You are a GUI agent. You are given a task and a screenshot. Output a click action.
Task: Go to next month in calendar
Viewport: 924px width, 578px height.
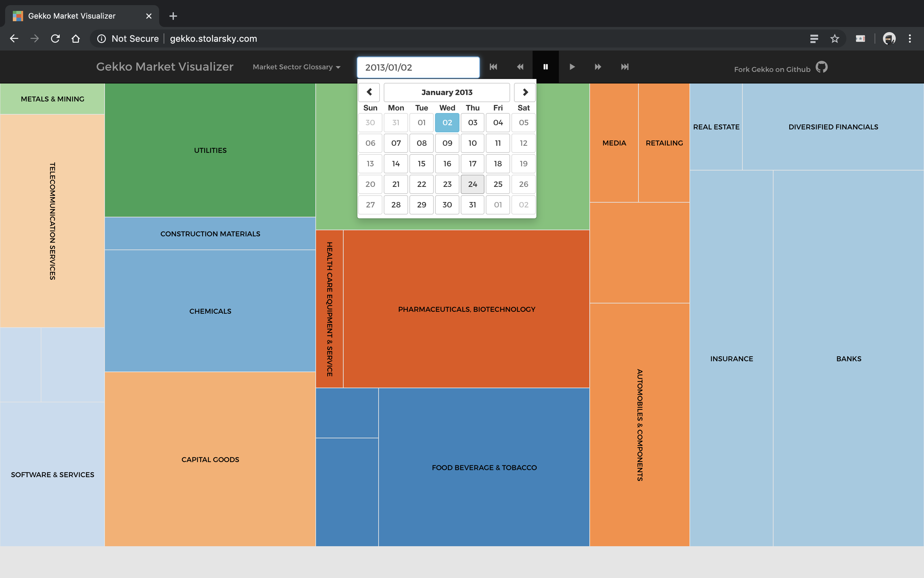pyautogui.click(x=525, y=92)
